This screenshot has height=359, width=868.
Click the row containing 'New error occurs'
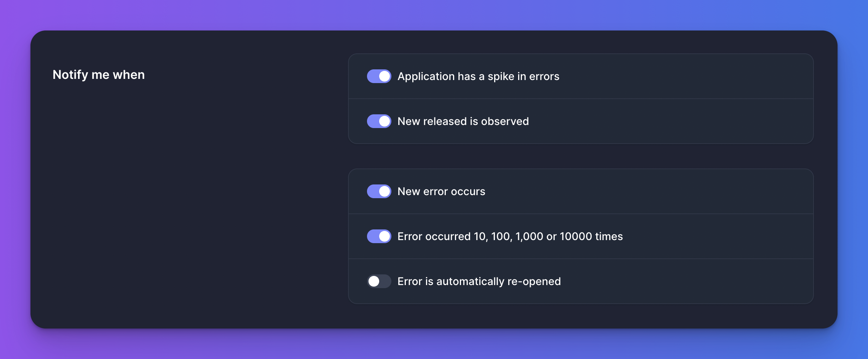pyautogui.click(x=581, y=191)
